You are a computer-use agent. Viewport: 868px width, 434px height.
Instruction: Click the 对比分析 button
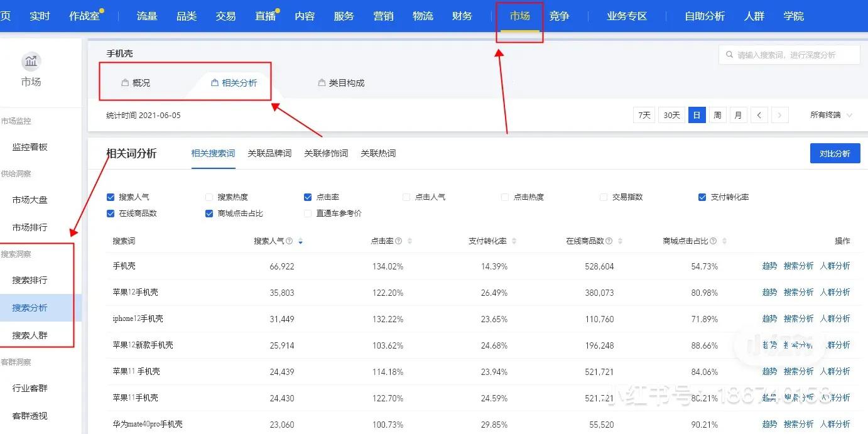click(x=835, y=153)
